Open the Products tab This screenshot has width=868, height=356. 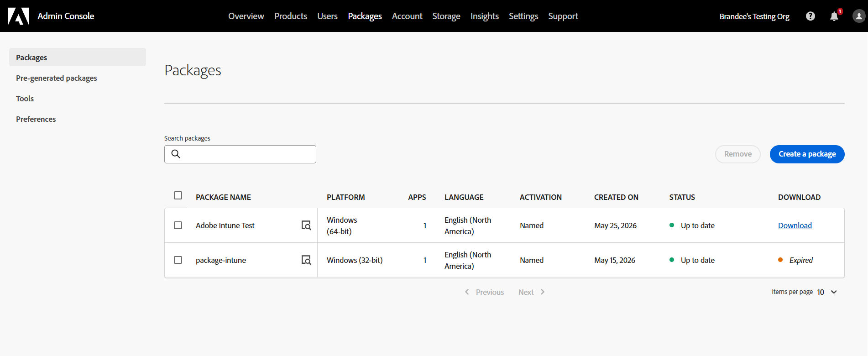click(291, 16)
